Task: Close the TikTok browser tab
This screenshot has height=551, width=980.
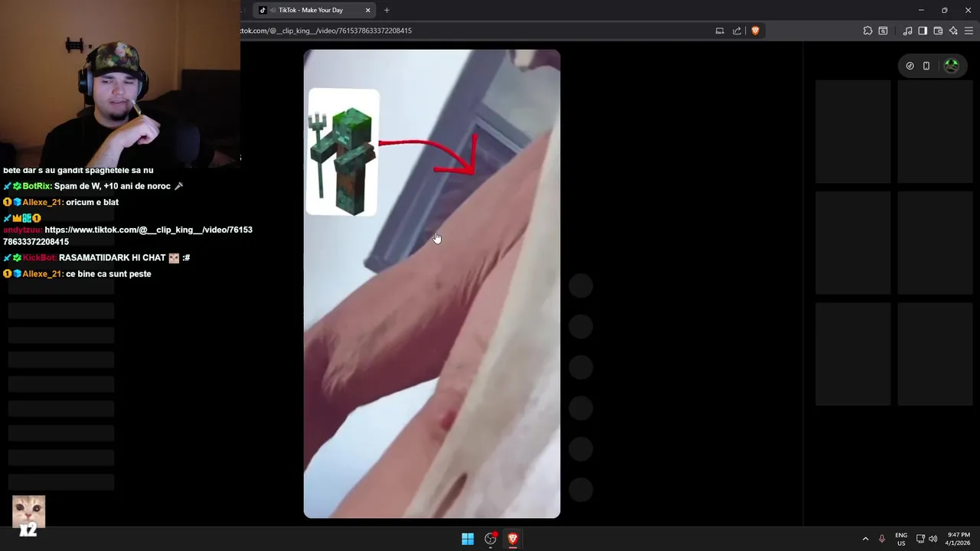Action: (367, 10)
